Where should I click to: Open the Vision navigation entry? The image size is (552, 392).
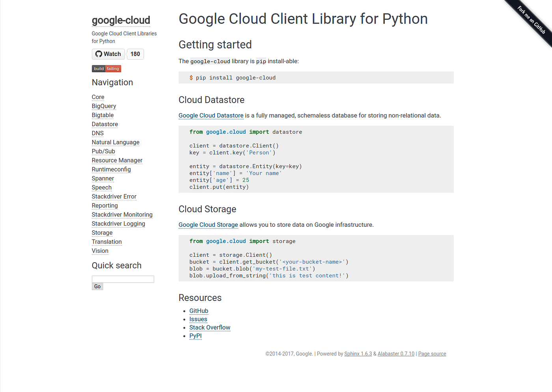[x=100, y=250]
